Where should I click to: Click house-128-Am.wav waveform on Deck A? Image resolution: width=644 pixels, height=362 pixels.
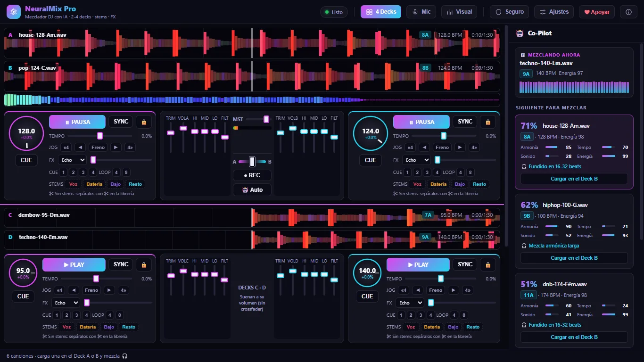click(x=252, y=43)
